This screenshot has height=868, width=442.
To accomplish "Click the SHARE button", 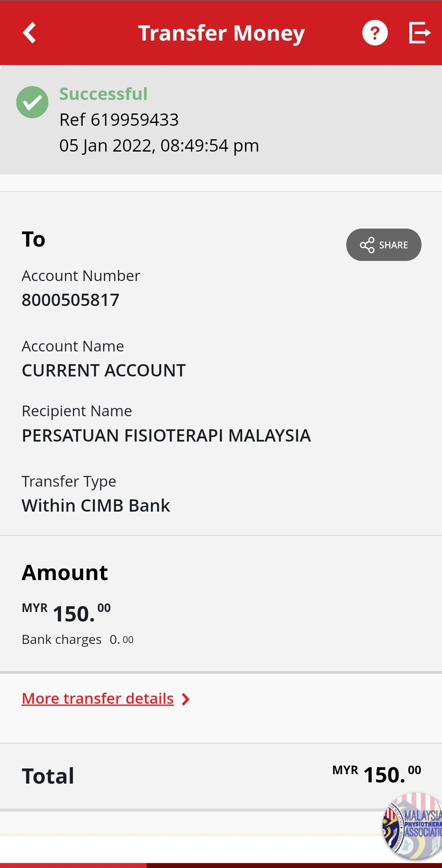I will tap(383, 245).
